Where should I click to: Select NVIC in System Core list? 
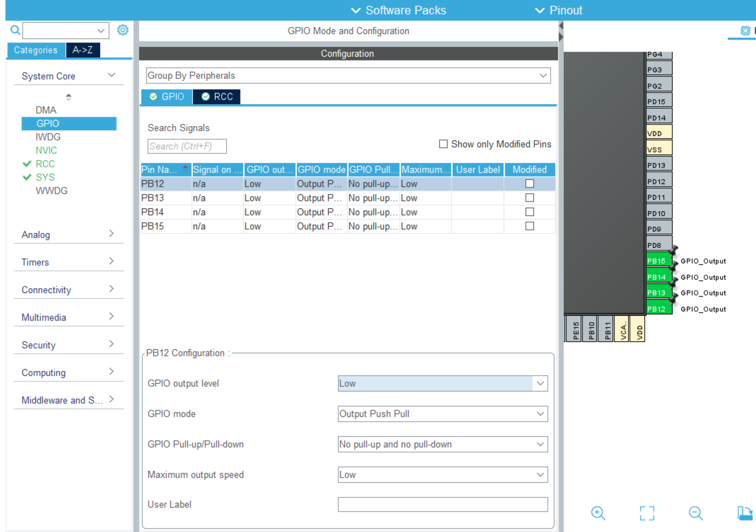46,151
